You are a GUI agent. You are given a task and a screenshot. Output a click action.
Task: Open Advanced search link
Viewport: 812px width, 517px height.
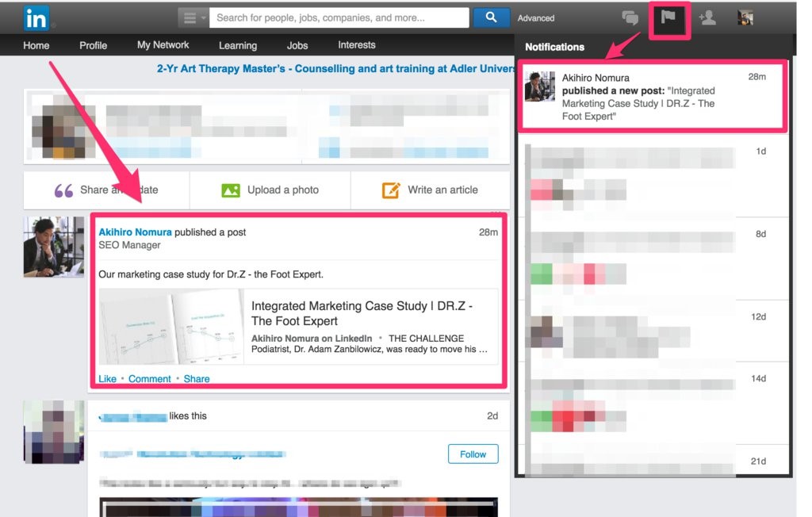536,18
